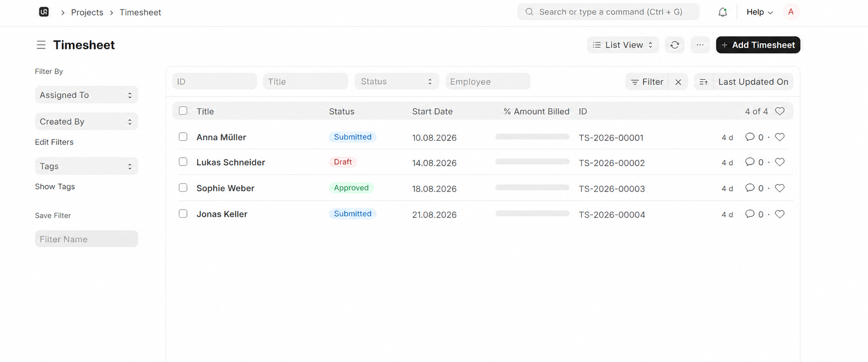Like the Anna Müller timesheet heart

(x=780, y=137)
